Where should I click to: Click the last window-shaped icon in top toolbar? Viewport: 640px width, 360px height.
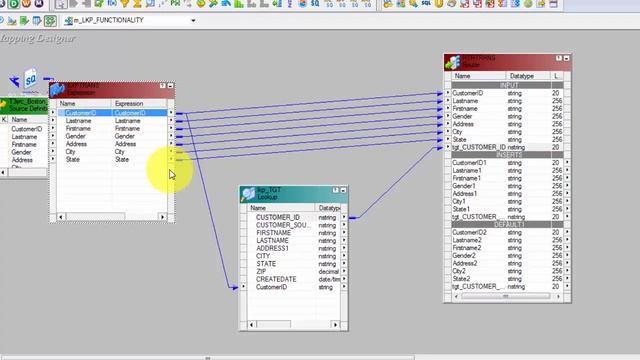(553, 4)
